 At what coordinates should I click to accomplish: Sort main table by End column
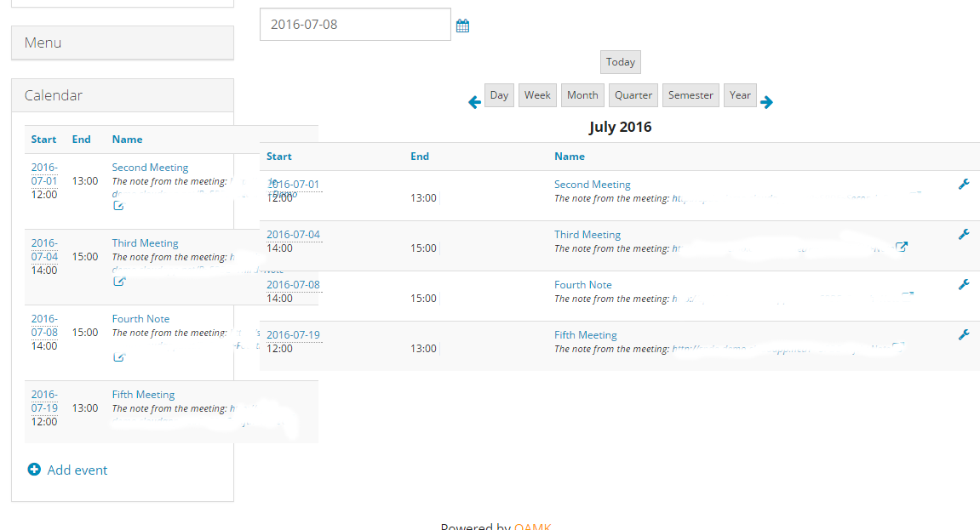pos(420,156)
